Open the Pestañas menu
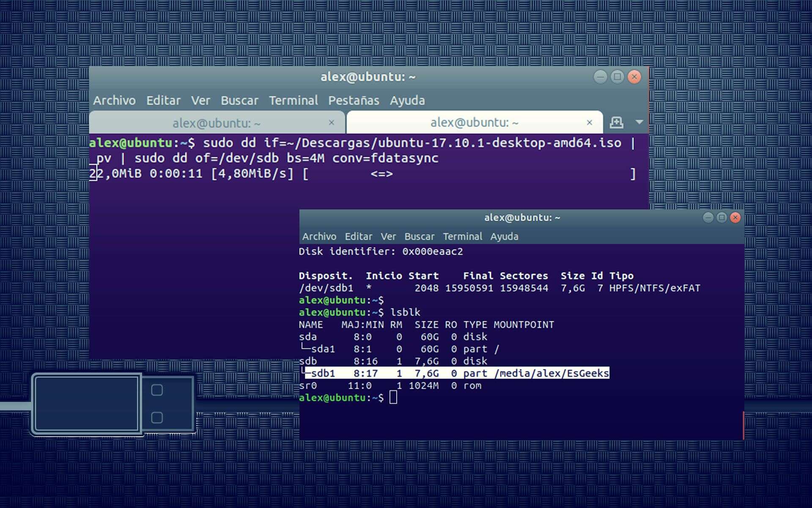 (x=354, y=100)
